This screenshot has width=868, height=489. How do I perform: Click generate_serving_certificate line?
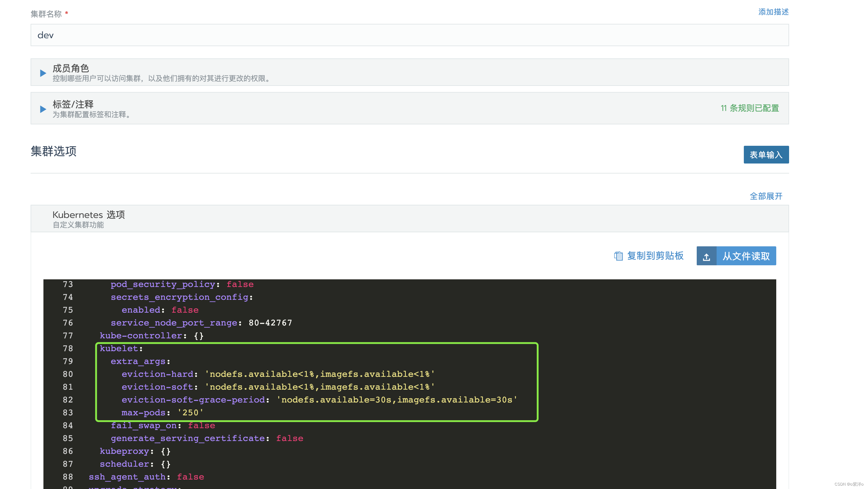pyautogui.click(x=207, y=438)
